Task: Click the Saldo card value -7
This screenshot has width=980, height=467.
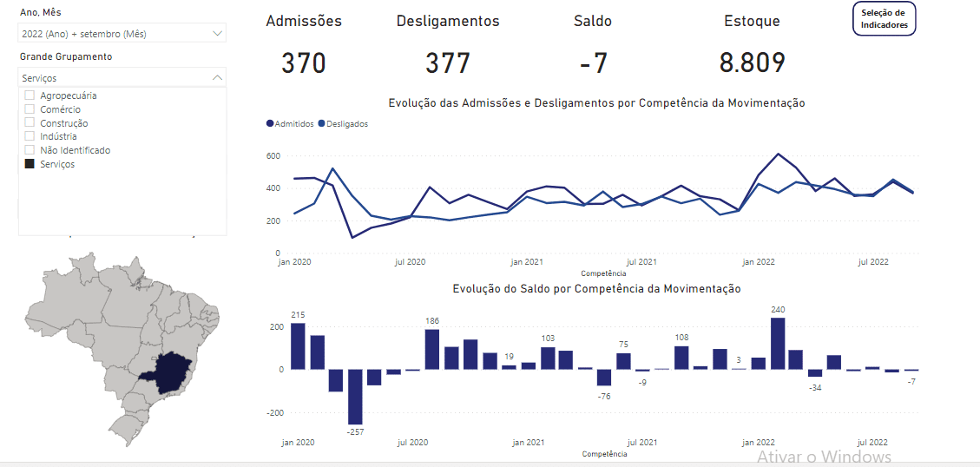Action: click(x=593, y=63)
